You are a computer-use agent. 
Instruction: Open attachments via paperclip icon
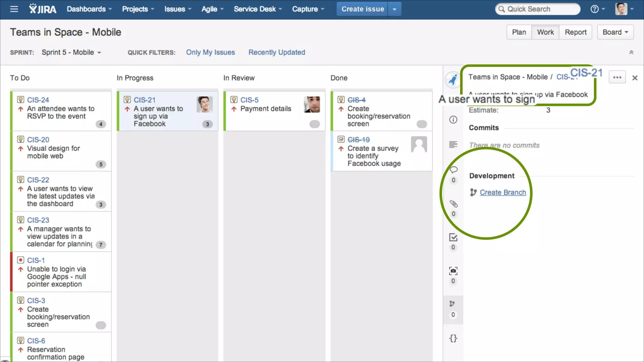453,204
